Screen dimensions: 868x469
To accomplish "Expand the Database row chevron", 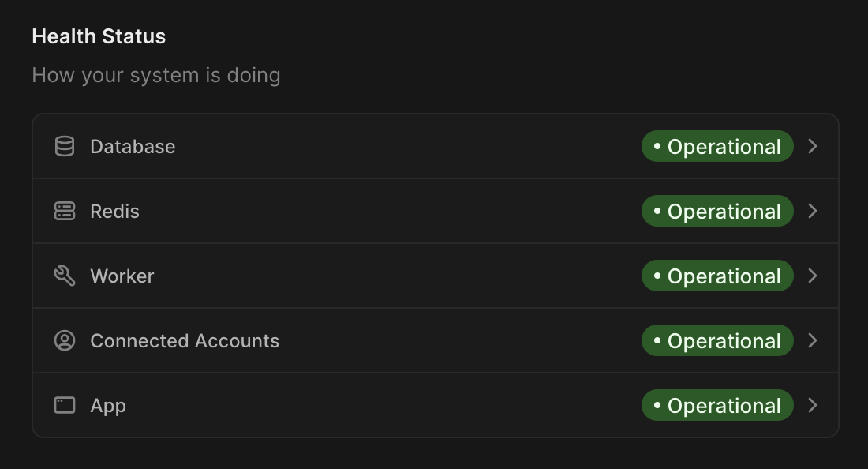I will (x=813, y=147).
